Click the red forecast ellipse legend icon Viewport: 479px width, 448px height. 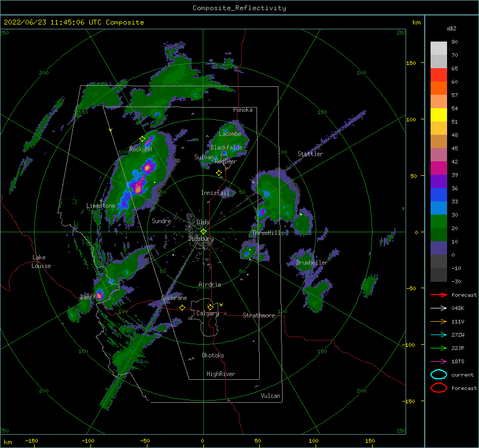tap(439, 388)
